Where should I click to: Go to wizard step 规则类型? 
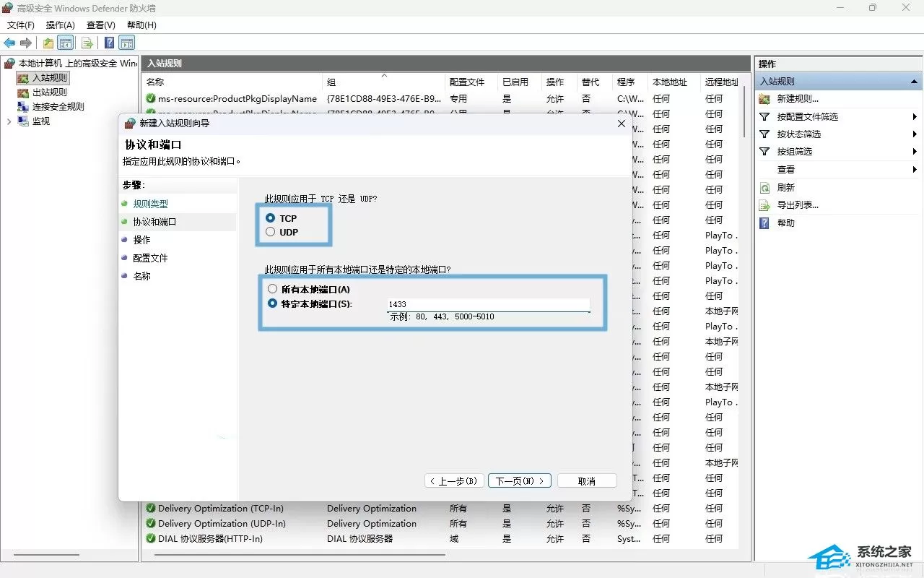click(x=150, y=204)
